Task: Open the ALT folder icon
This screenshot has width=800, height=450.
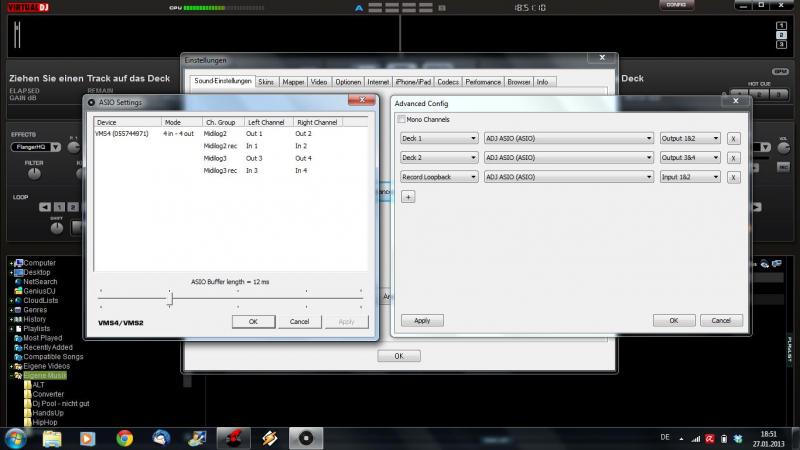Action: point(28,385)
